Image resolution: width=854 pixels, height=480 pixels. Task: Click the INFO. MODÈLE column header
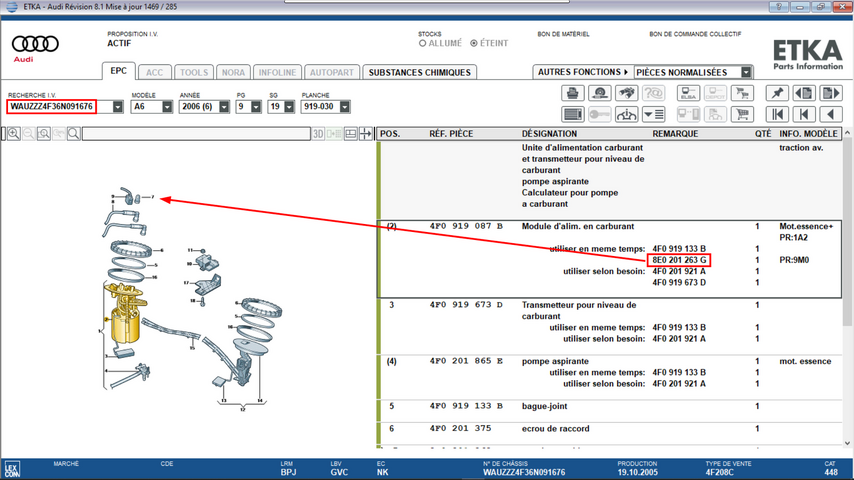tap(808, 133)
